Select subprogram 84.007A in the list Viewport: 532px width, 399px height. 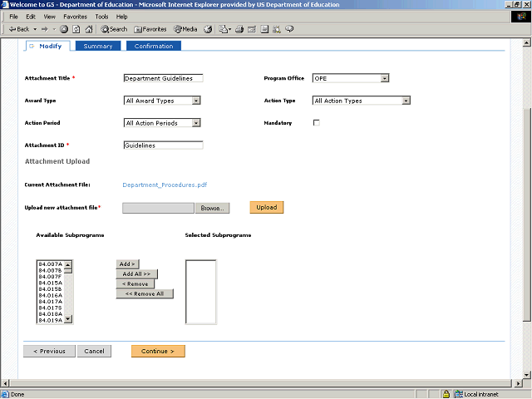(x=50, y=264)
